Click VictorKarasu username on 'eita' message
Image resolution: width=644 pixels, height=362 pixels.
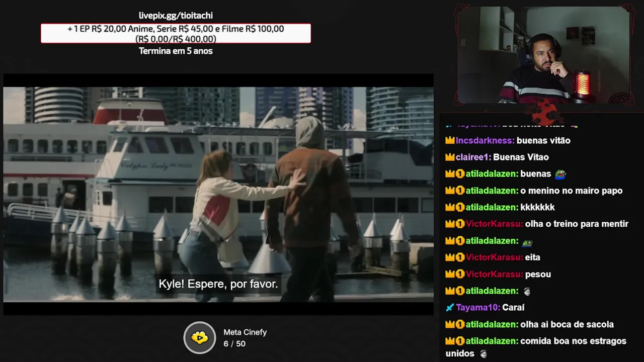point(494,257)
